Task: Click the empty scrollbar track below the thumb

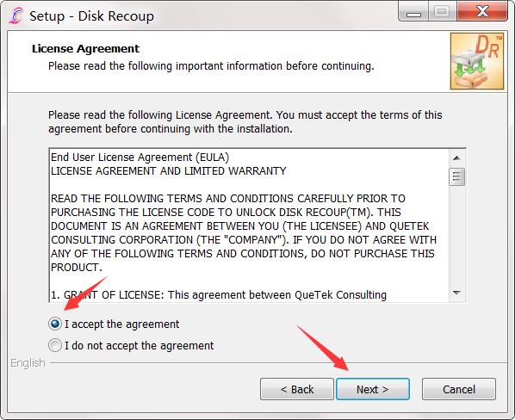Action: click(x=456, y=235)
